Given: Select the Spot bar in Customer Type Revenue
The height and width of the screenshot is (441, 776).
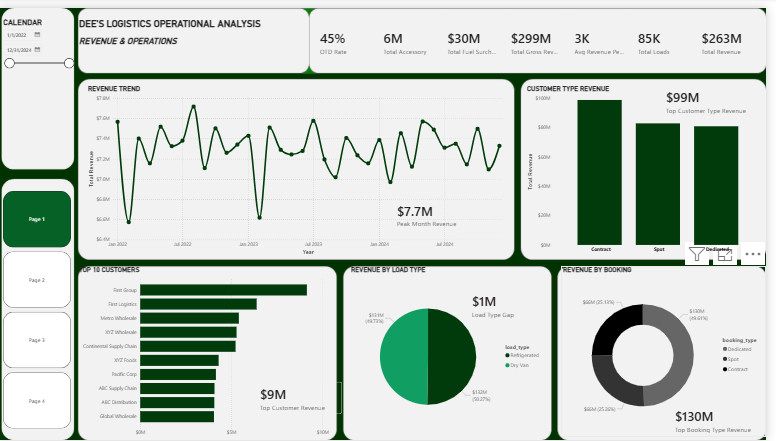Looking at the screenshot, I should coord(658,184).
